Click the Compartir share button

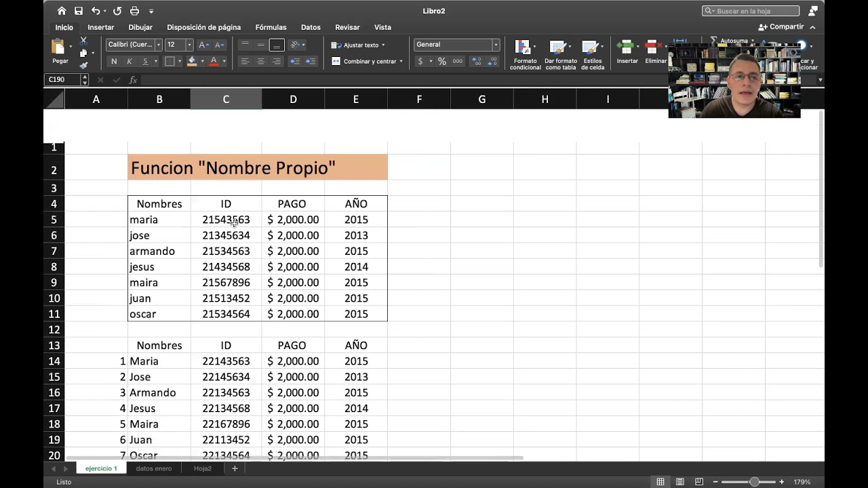781,27
